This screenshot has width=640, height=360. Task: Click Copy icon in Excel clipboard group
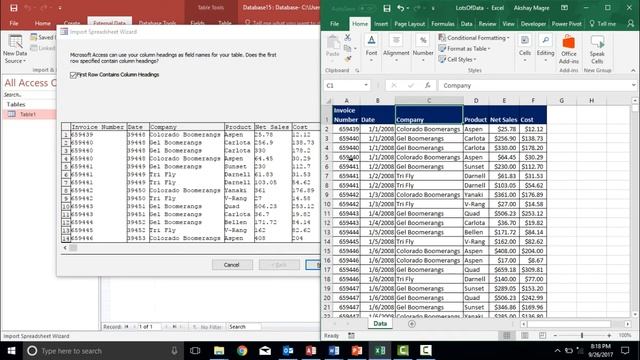point(347,48)
